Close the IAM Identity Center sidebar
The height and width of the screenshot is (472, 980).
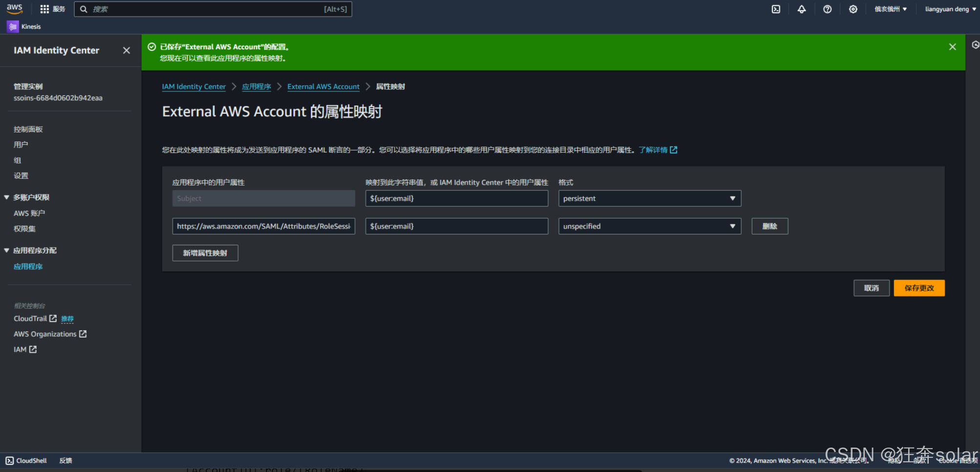(126, 50)
